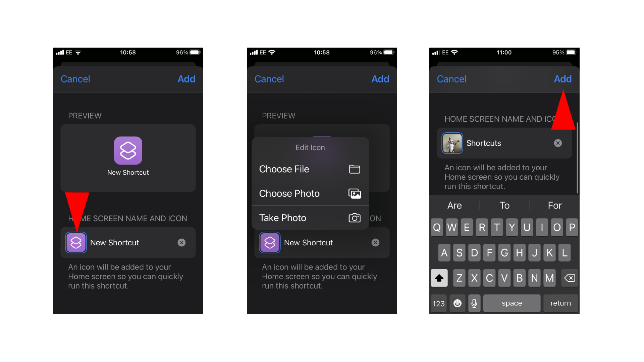
Task: Tap the Take Photo camera icon
Action: 355,218
